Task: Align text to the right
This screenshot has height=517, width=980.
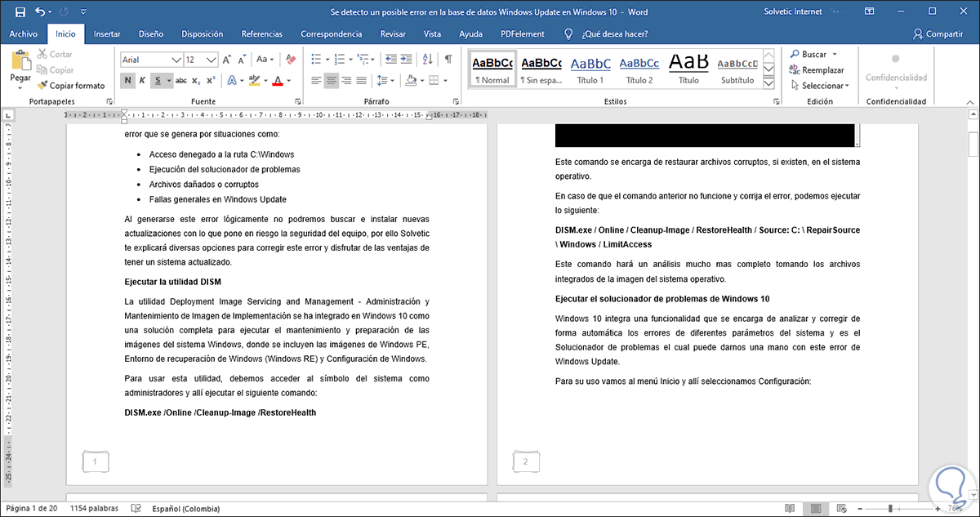Action: 346,80
